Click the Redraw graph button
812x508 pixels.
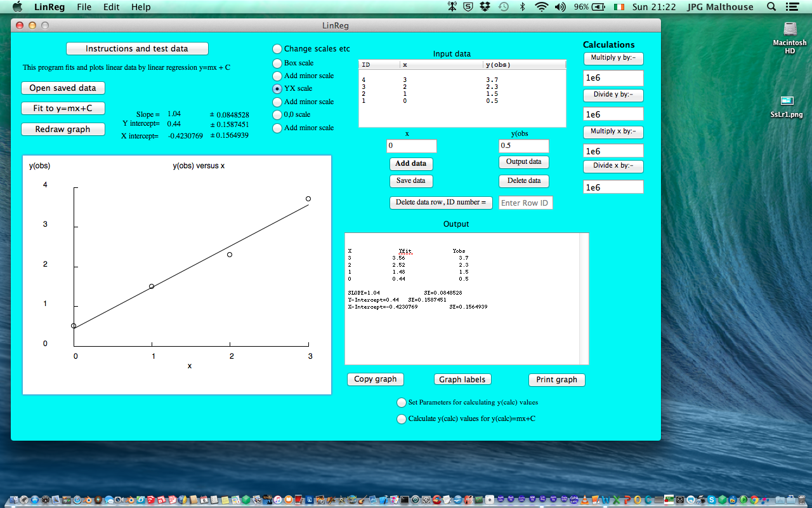(63, 129)
